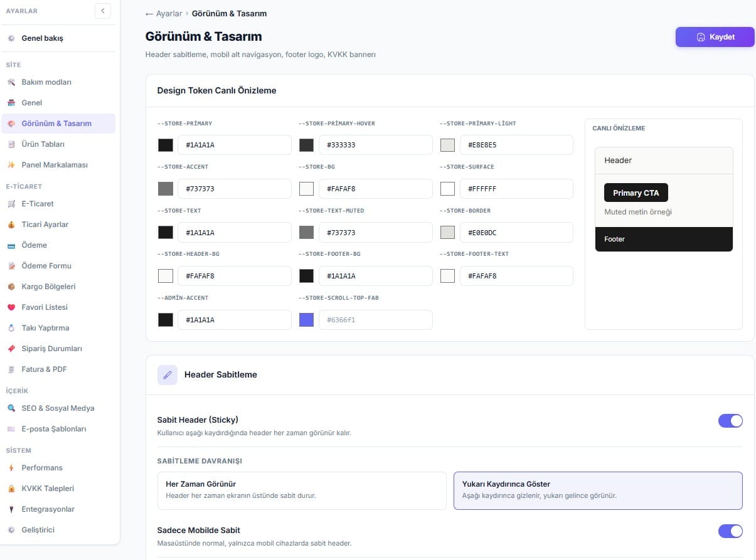This screenshot has height=560, width=756.
Task: Go back via the Ayarlar breadcrumb link
Action: coord(164,13)
